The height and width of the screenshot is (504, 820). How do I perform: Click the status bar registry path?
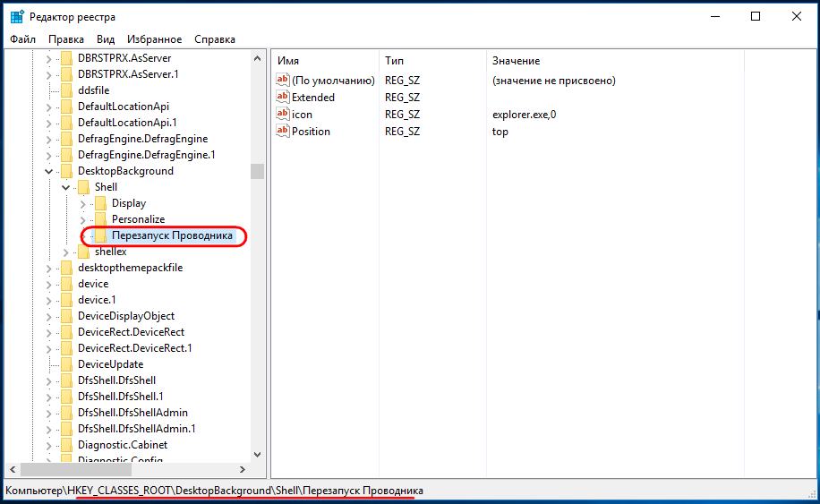(x=215, y=491)
